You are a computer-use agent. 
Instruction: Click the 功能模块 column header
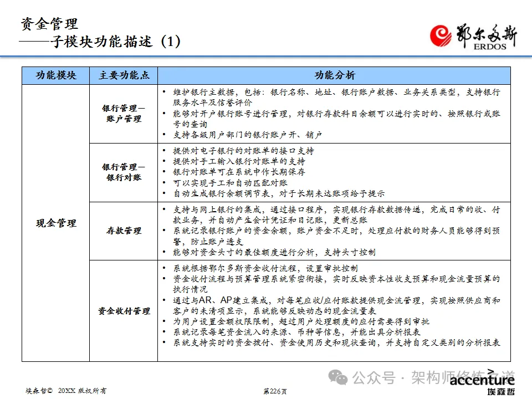[x=55, y=75]
